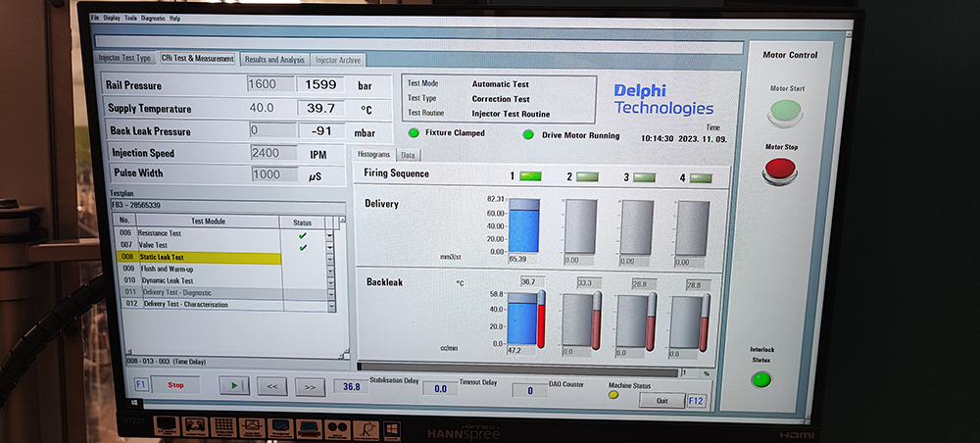Open the Diagnostic menu
The width and height of the screenshot is (980, 443).
coord(153,19)
